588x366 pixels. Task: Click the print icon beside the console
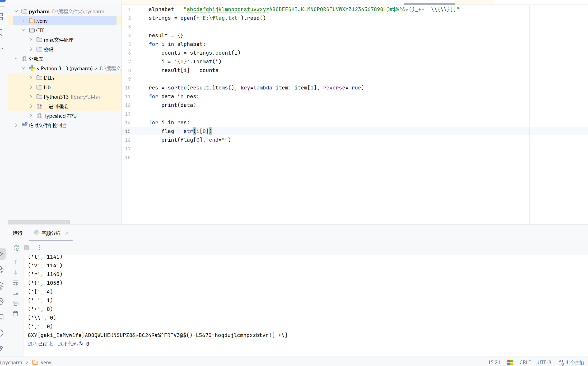point(16,303)
